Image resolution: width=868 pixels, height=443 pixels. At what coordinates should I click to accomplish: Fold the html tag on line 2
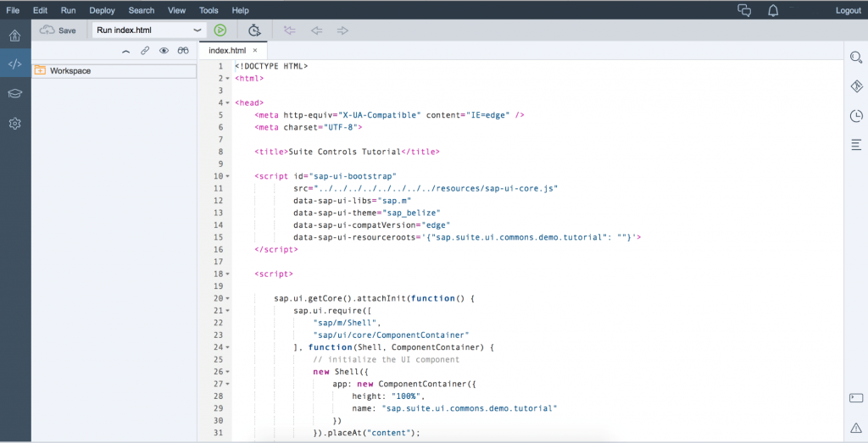coord(227,79)
